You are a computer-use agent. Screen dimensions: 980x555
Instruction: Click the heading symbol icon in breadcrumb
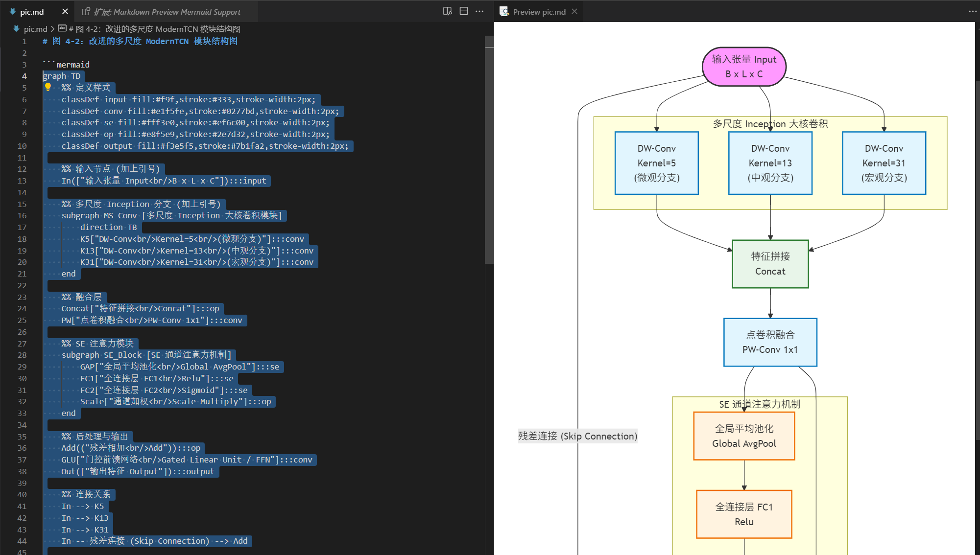point(62,28)
